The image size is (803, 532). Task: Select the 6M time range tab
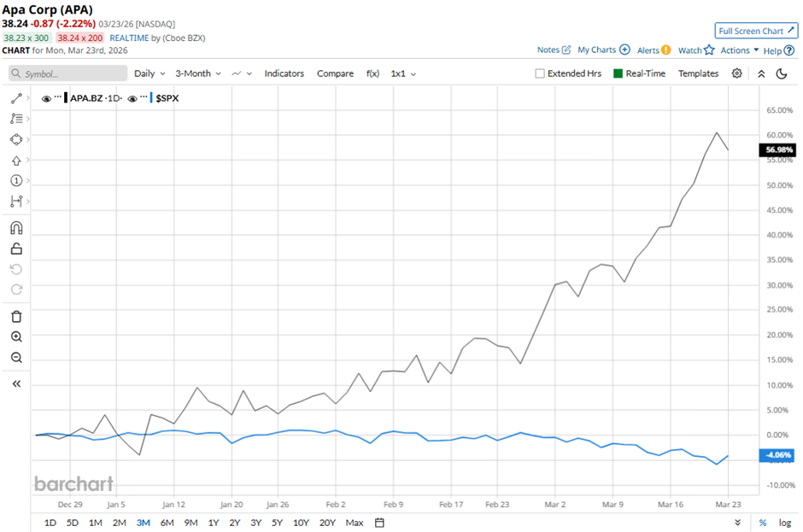(167, 523)
